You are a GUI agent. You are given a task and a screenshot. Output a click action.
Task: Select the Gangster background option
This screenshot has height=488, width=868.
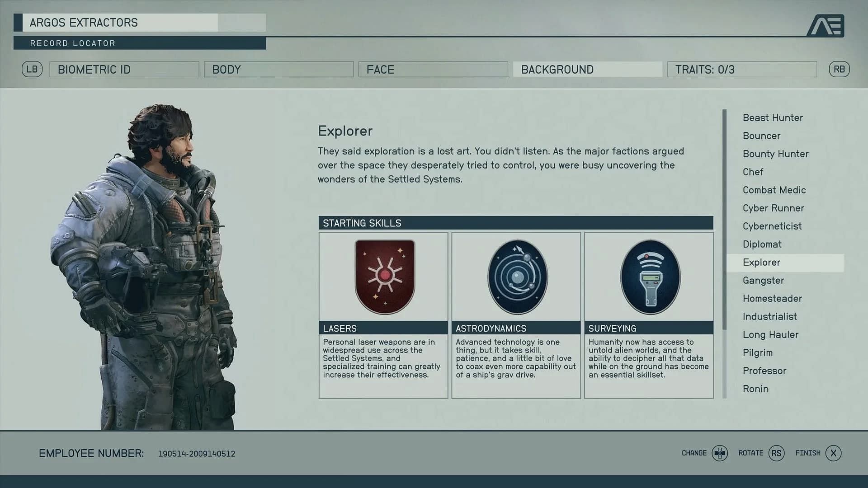click(x=764, y=280)
